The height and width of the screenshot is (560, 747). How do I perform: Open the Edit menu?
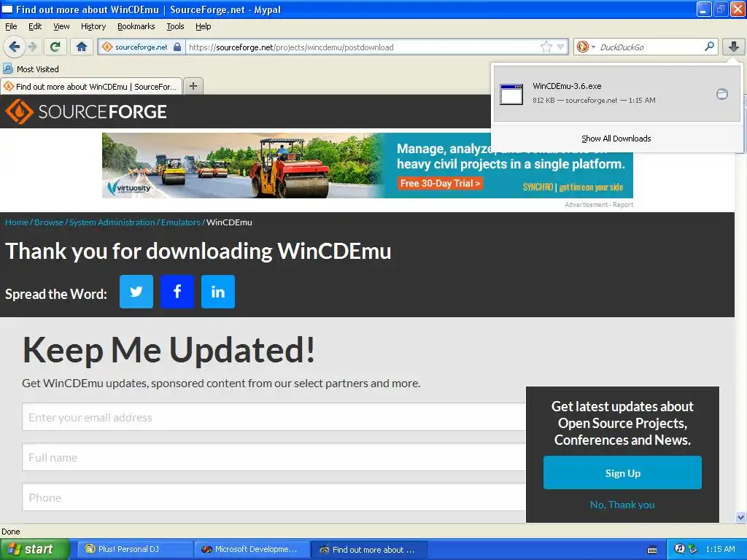click(x=35, y=26)
